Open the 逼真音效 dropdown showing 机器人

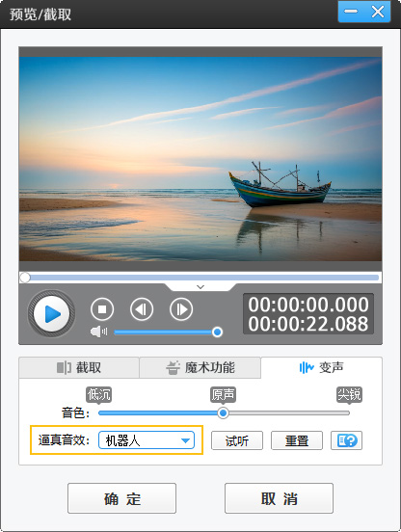click(x=147, y=440)
